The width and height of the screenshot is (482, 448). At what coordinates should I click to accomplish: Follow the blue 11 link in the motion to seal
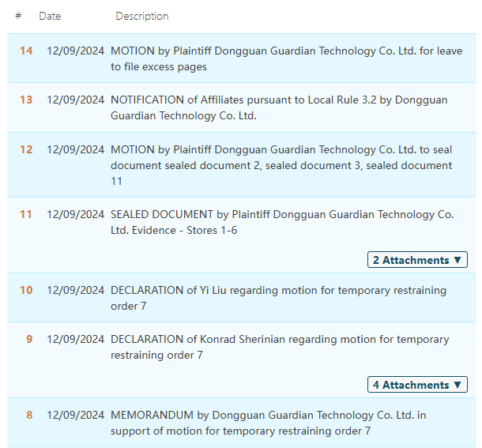click(117, 181)
